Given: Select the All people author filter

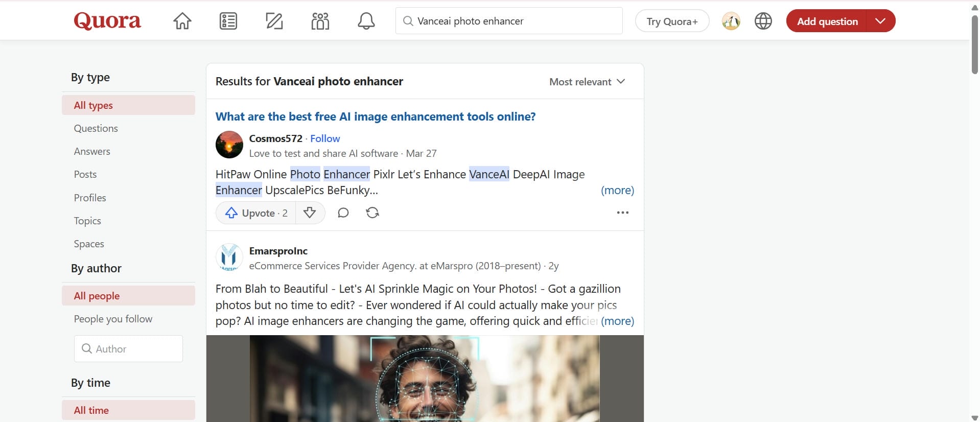Looking at the screenshot, I should pyautogui.click(x=128, y=296).
